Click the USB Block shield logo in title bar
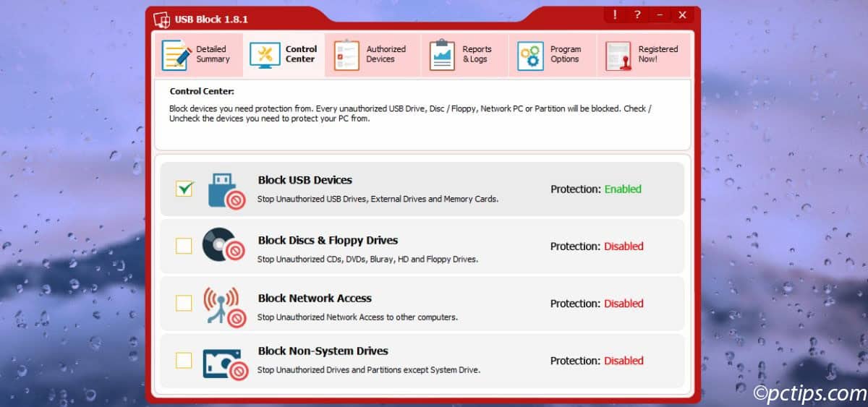 coord(162,19)
